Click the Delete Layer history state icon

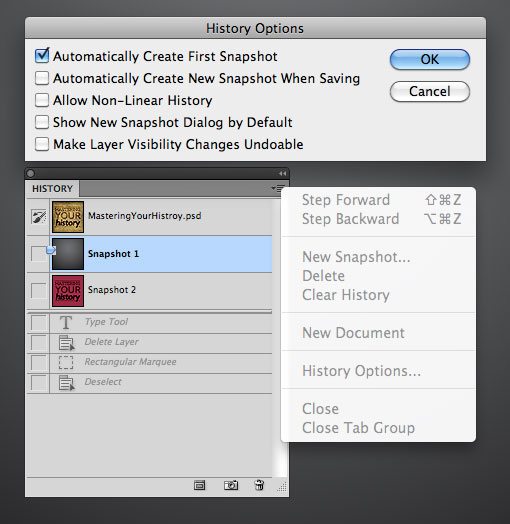[66, 343]
